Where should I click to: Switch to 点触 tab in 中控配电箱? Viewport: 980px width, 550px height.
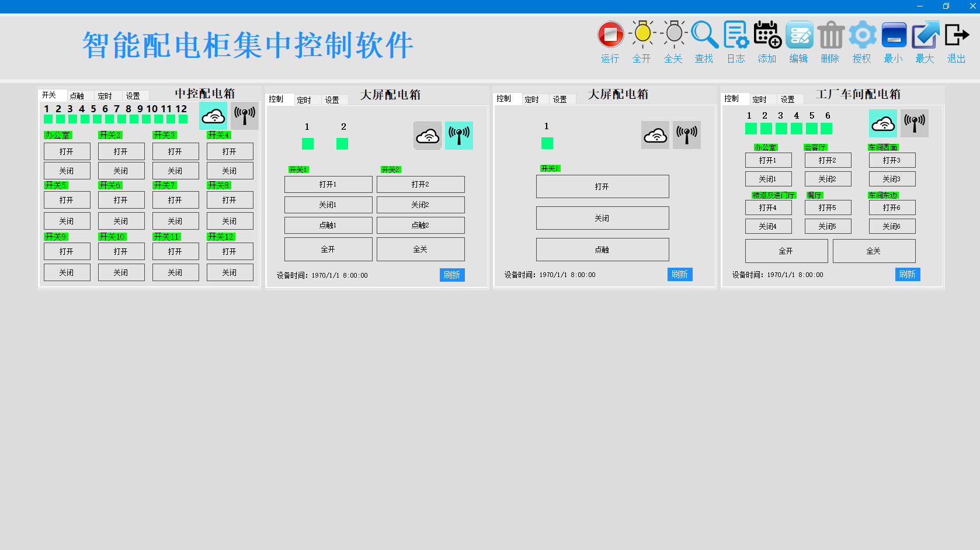pyautogui.click(x=77, y=96)
